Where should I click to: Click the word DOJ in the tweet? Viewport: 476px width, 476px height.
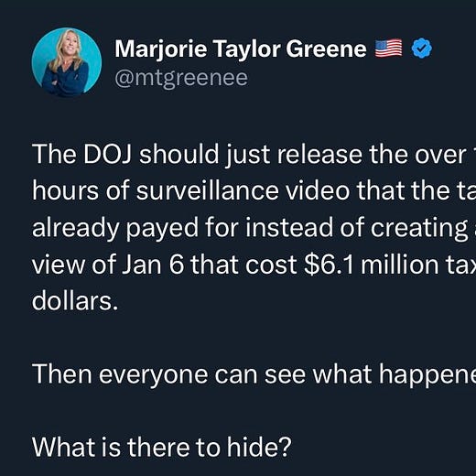107,154
